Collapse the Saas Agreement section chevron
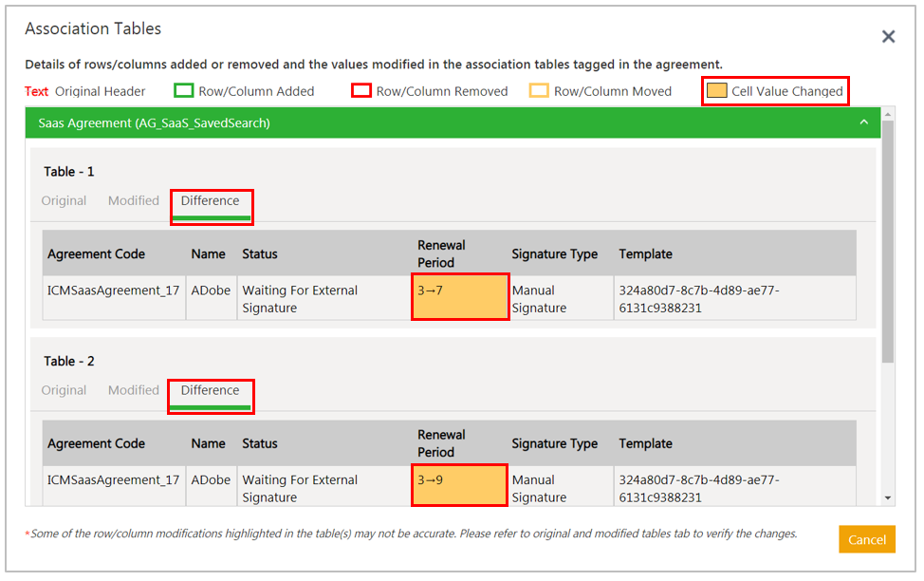924x581 pixels. (863, 122)
